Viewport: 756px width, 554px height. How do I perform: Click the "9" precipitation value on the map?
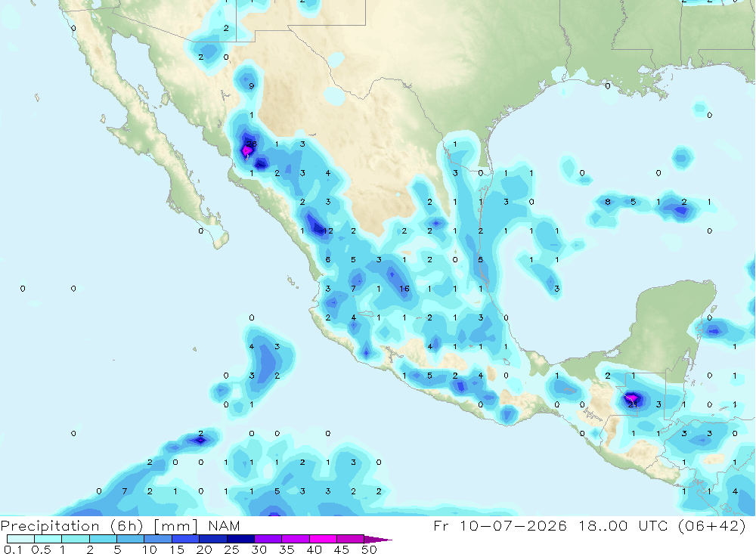[x=251, y=86]
